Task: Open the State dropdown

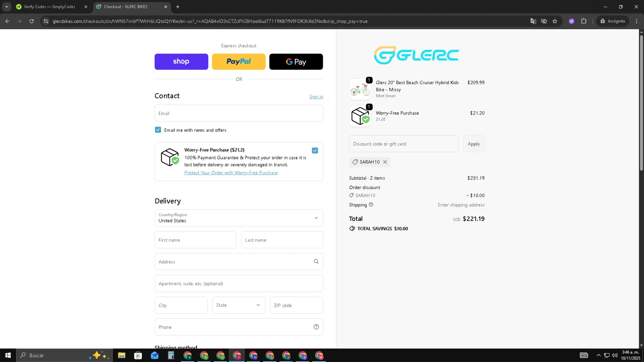Action: [239, 305]
